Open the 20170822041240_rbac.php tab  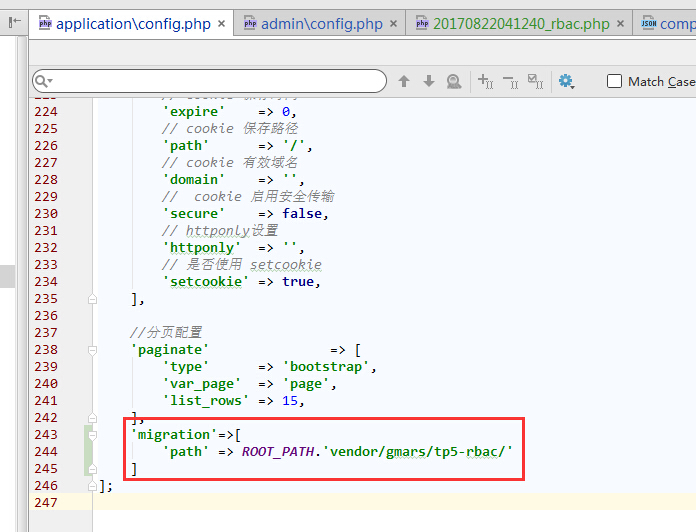click(521, 23)
